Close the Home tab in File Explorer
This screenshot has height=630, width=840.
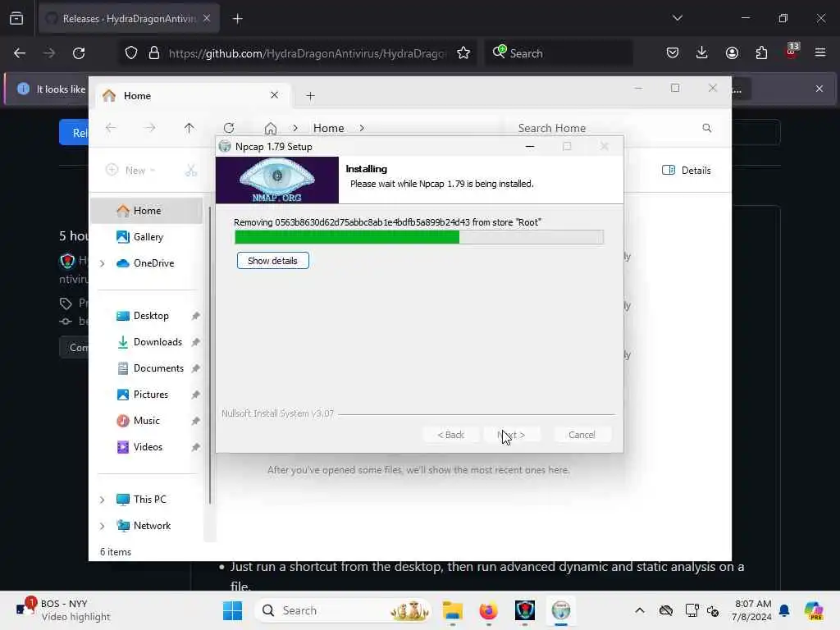274,95
